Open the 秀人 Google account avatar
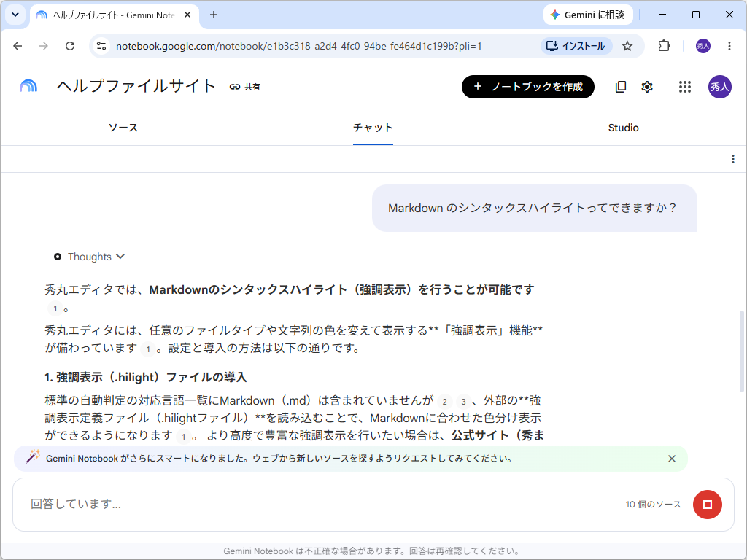The image size is (747, 560). point(719,87)
